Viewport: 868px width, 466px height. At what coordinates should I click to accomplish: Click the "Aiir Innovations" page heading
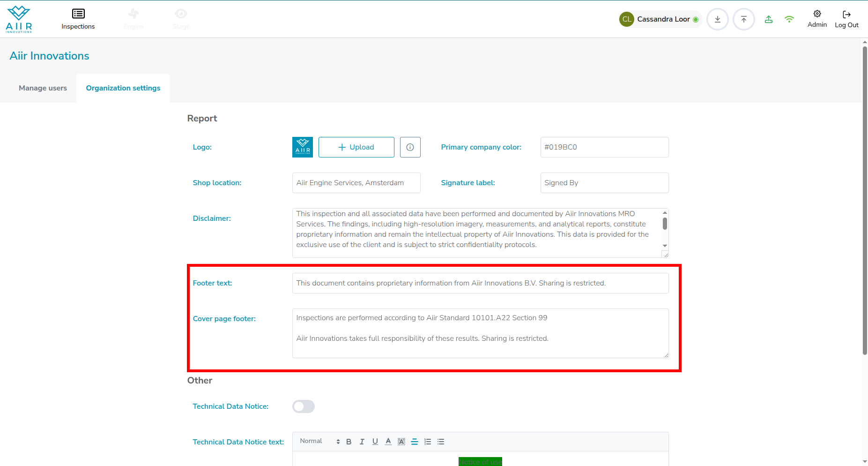click(50, 56)
